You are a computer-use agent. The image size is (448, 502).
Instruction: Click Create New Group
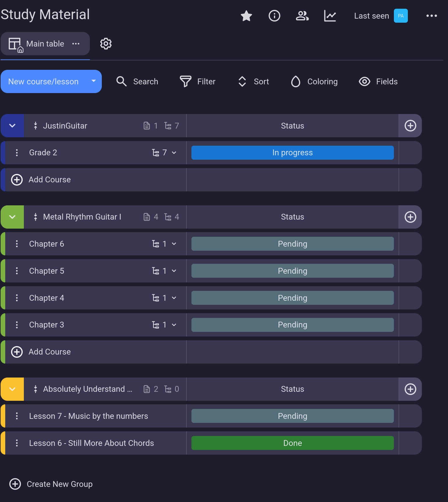pos(51,484)
